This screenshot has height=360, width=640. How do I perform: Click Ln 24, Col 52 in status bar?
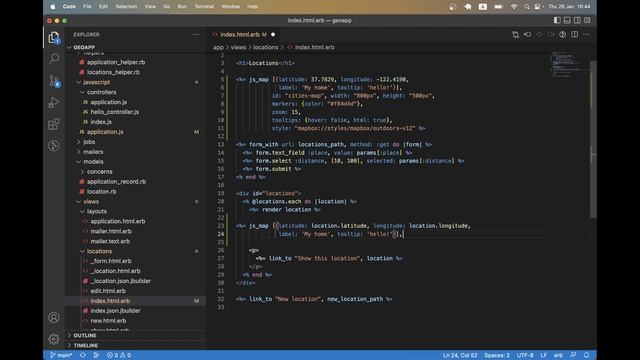click(x=460, y=356)
